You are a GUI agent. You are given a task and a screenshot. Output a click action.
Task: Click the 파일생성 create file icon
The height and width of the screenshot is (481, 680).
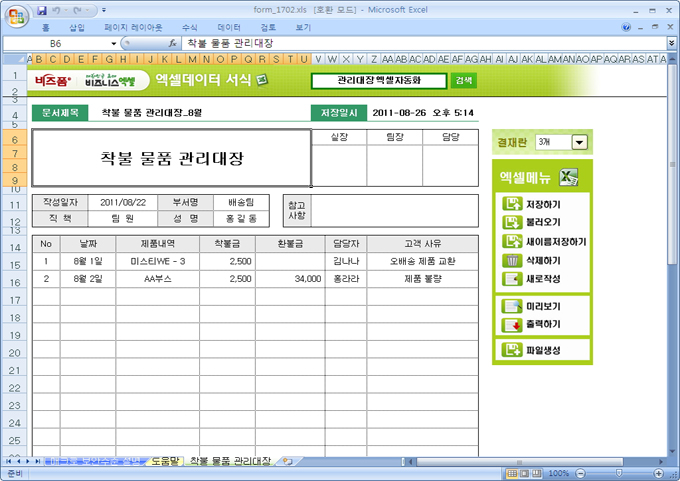click(x=512, y=350)
